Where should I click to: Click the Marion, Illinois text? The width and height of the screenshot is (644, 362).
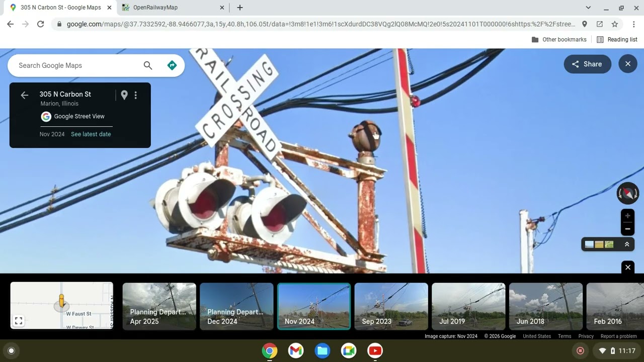coord(59,104)
